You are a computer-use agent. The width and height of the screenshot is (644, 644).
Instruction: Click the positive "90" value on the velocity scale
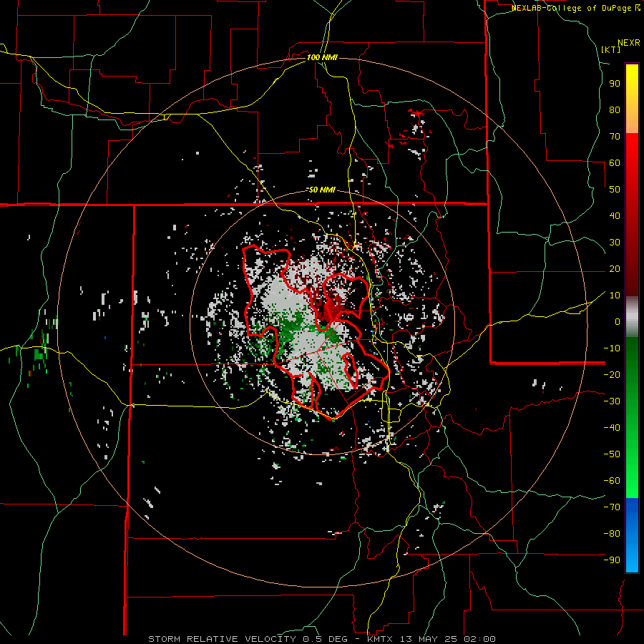[615, 84]
